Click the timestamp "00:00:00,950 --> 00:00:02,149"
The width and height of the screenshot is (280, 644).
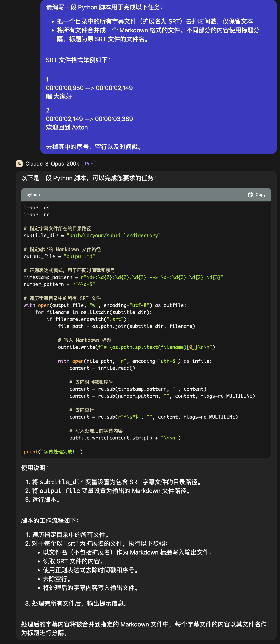[x=89, y=88]
